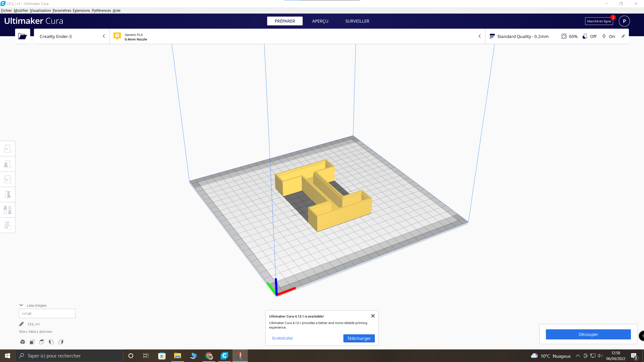Expand the side panel arrow next to Découper
This screenshot has width=644, height=362.
pos(642,336)
